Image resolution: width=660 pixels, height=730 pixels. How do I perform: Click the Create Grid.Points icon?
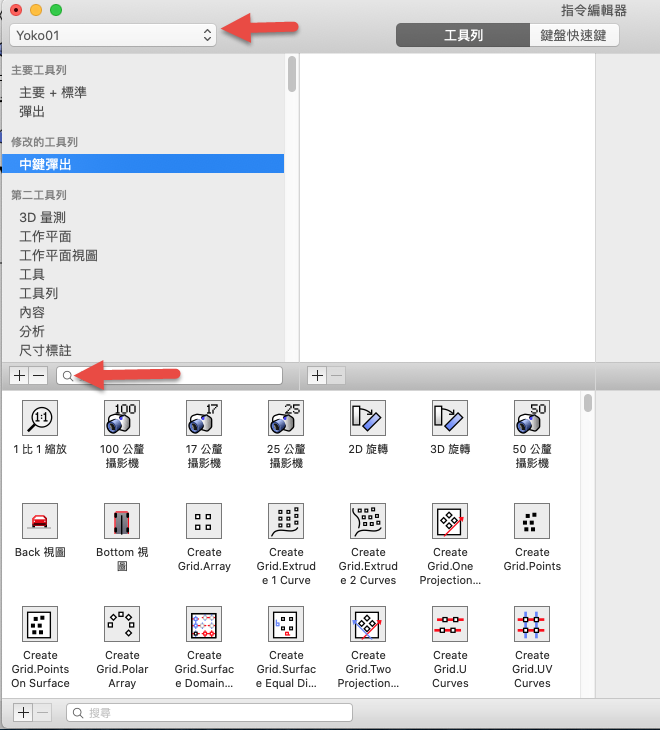click(x=532, y=520)
